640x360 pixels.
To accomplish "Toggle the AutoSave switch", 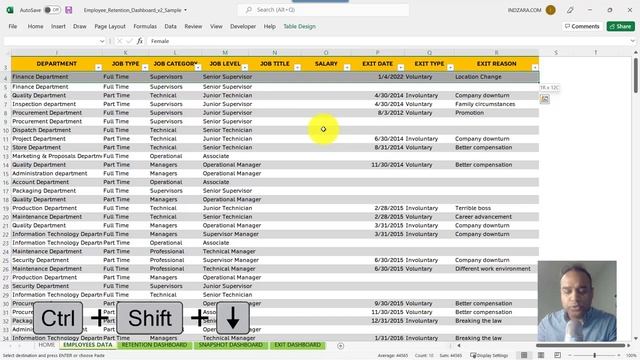I will pos(52,10).
